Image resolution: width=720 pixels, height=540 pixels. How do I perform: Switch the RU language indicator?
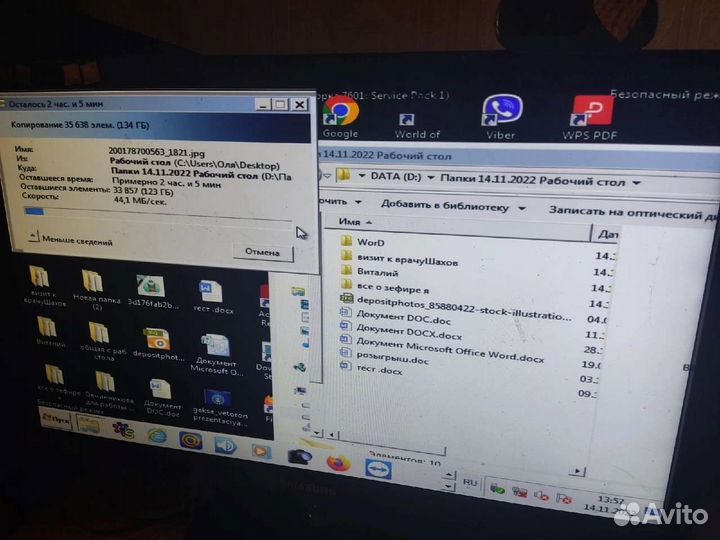click(x=469, y=482)
